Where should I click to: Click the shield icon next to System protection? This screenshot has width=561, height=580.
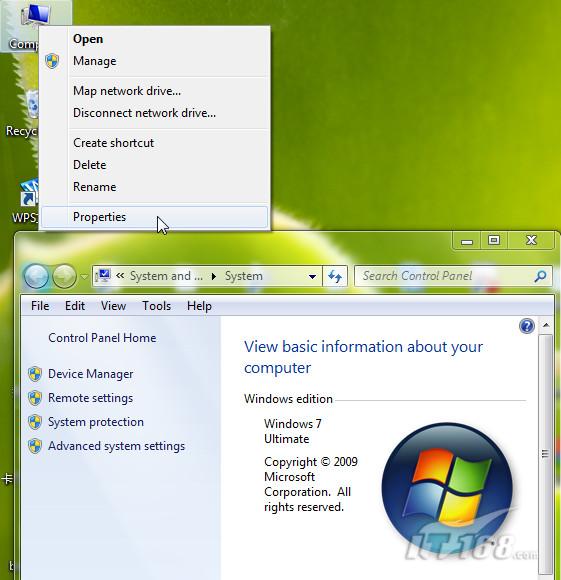click(35, 422)
